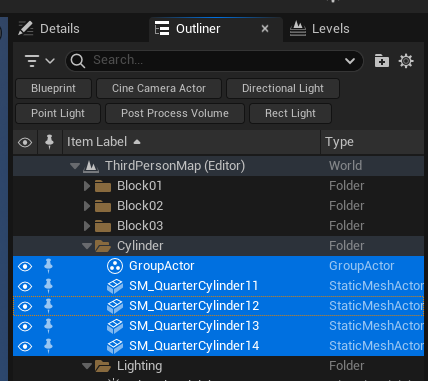Toggle visibility of SM_QuarterCylinder14

pos(25,346)
